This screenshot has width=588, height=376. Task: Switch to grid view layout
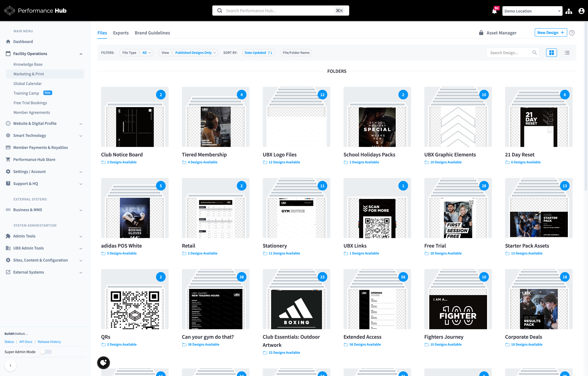[x=551, y=52]
